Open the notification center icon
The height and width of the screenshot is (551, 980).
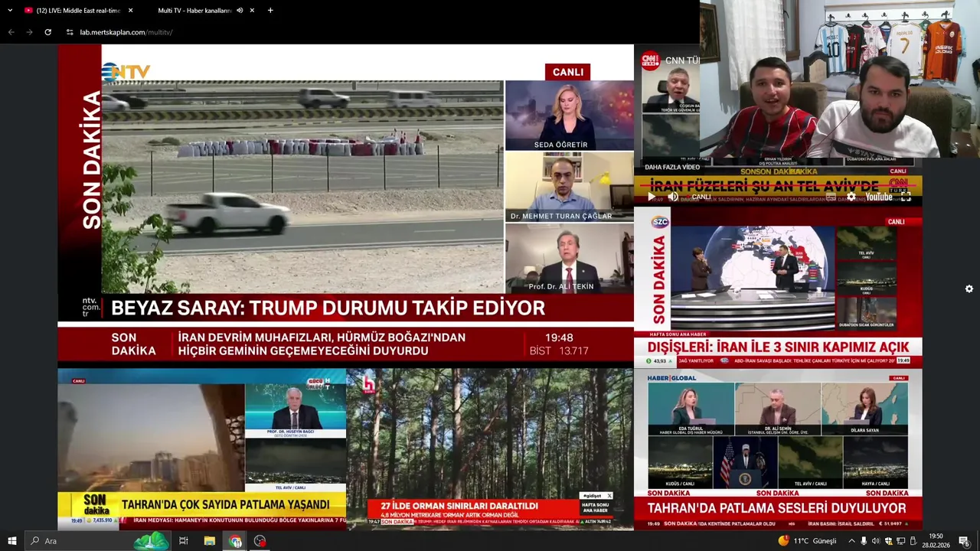point(964,541)
